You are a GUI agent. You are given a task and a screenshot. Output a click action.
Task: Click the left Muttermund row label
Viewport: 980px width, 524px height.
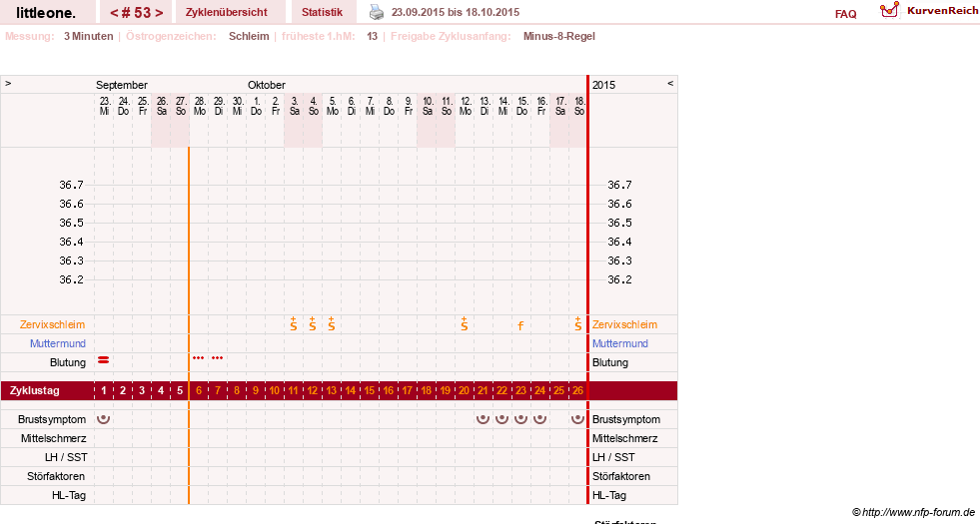pyautogui.click(x=58, y=343)
